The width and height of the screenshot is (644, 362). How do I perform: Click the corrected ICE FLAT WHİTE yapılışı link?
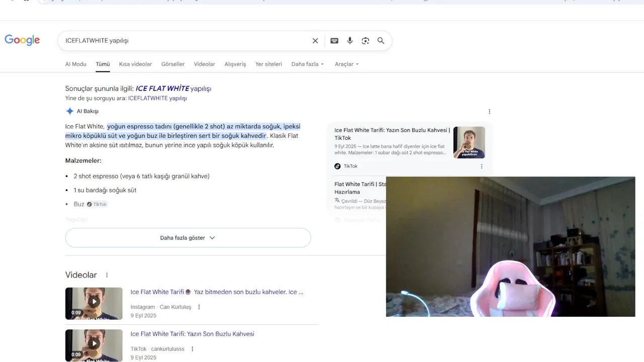pos(174,88)
